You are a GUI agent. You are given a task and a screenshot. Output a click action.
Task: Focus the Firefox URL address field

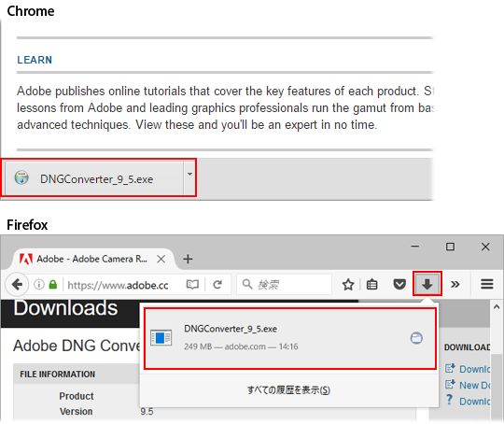point(118,285)
